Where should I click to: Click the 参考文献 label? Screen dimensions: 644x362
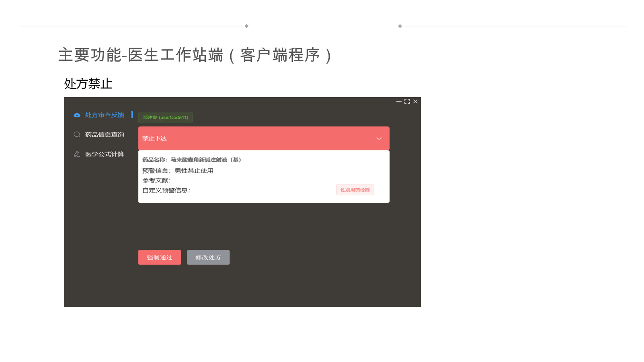tap(156, 181)
